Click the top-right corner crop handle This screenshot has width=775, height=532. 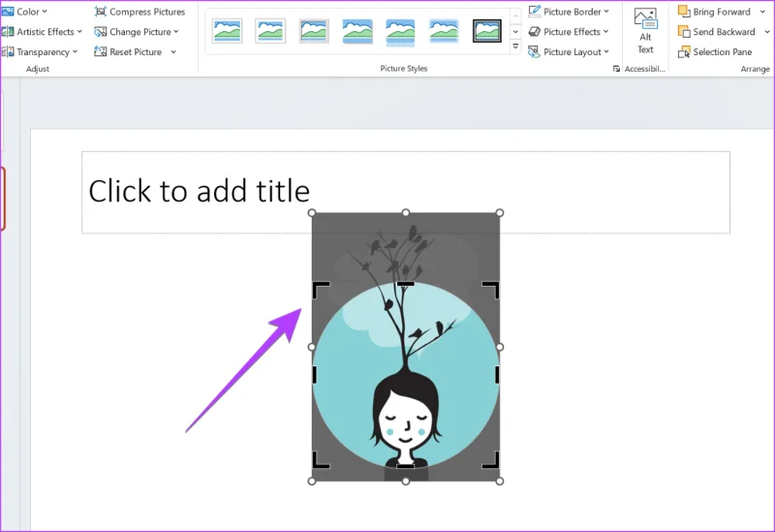point(491,290)
